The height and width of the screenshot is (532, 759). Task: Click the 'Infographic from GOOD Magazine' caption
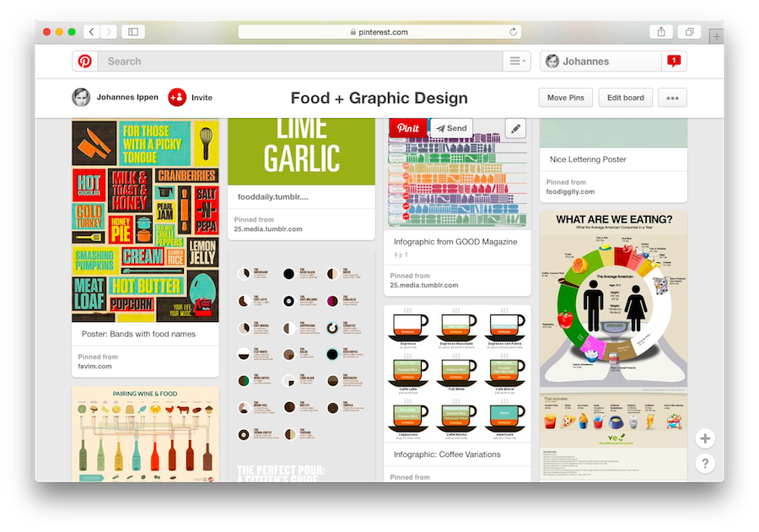tap(455, 242)
